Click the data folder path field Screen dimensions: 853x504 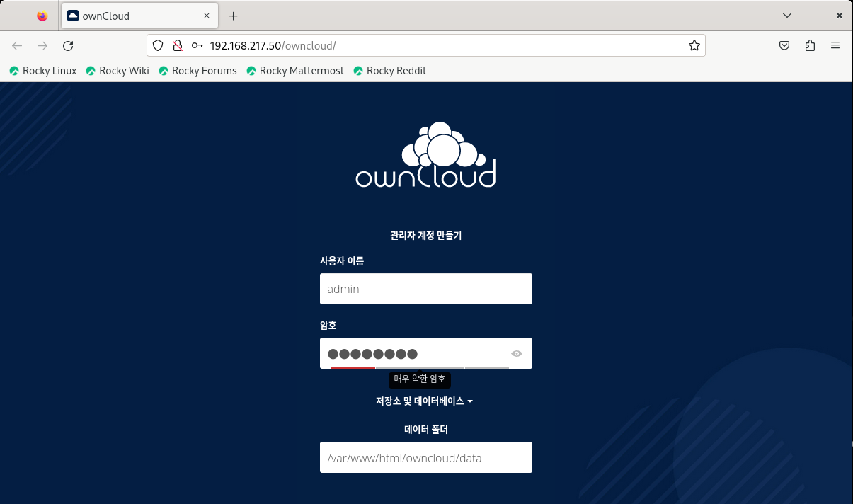click(x=426, y=457)
